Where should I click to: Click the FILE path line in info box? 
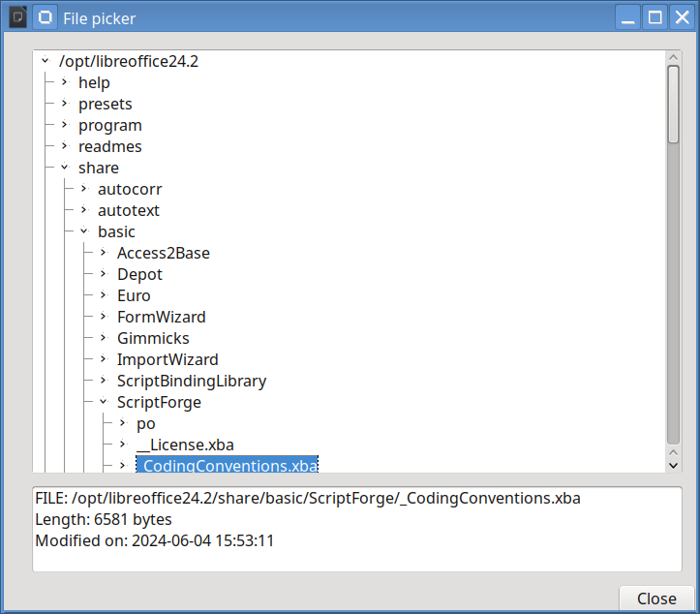(x=308, y=498)
